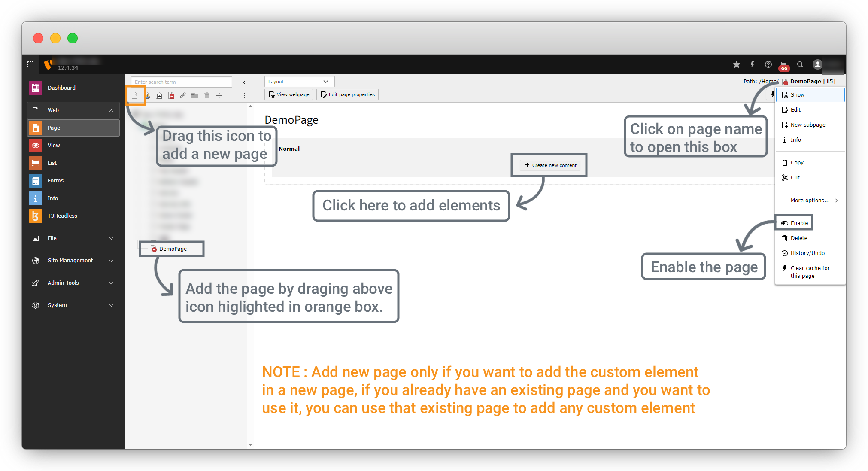
Task: Open the help question mark icon
Action: [x=768, y=64]
